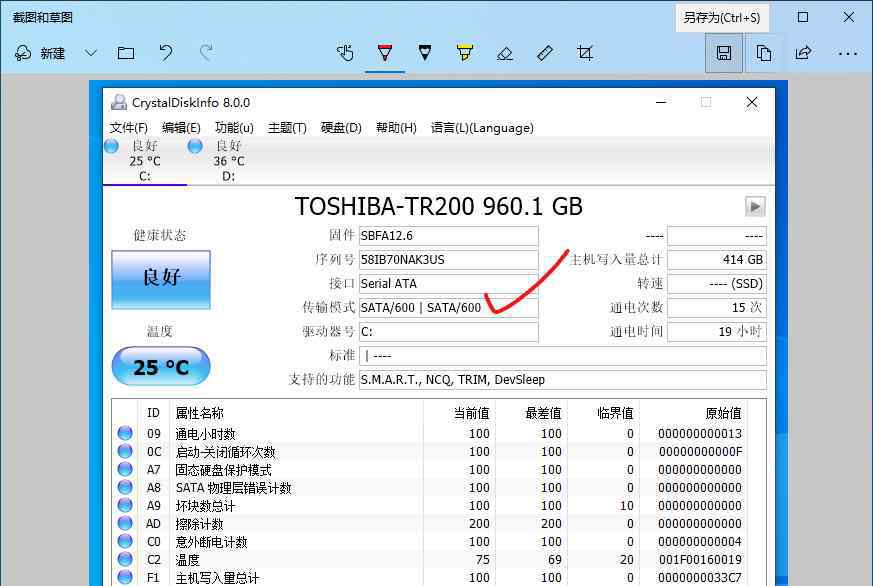Copy the snip to clipboard

coord(764,53)
